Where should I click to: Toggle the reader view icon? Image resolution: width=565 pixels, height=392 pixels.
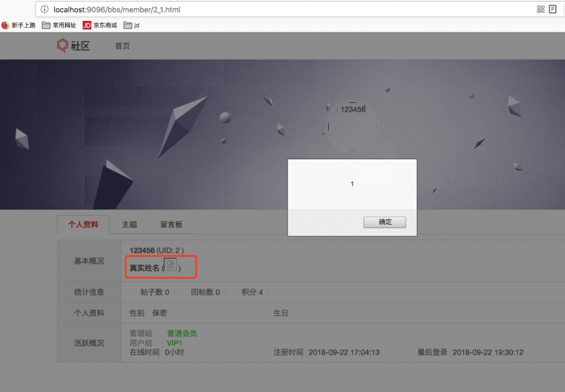[553, 10]
